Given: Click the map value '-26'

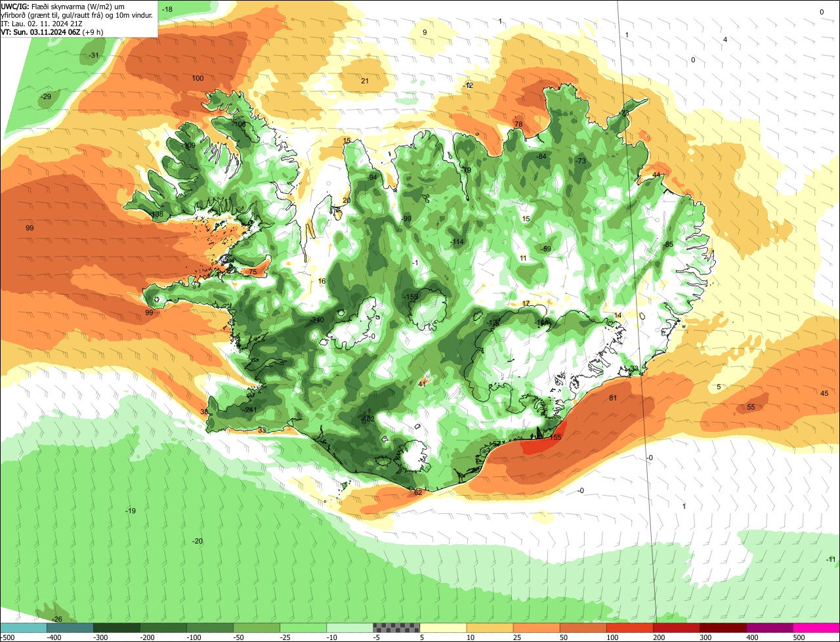Looking at the screenshot, I should point(56,620).
